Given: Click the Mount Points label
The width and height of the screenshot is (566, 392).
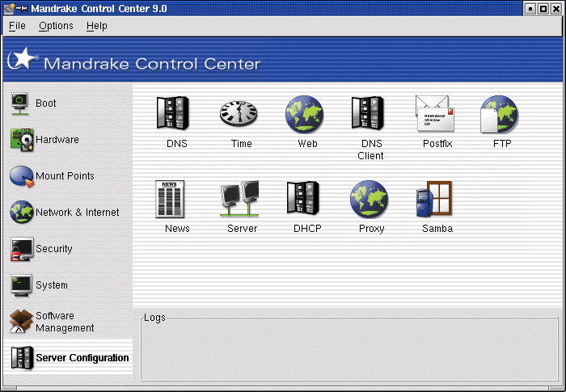Looking at the screenshot, I should pyautogui.click(x=65, y=175).
